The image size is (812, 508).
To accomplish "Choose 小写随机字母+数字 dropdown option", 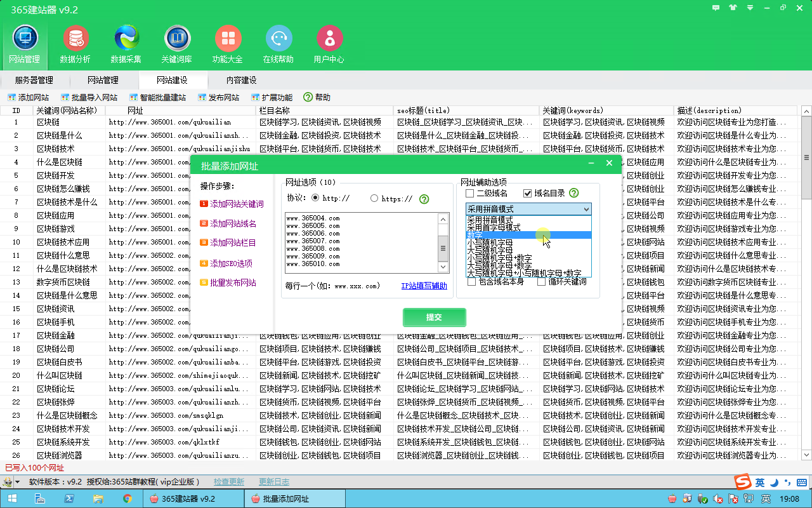I will coord(528,258).
